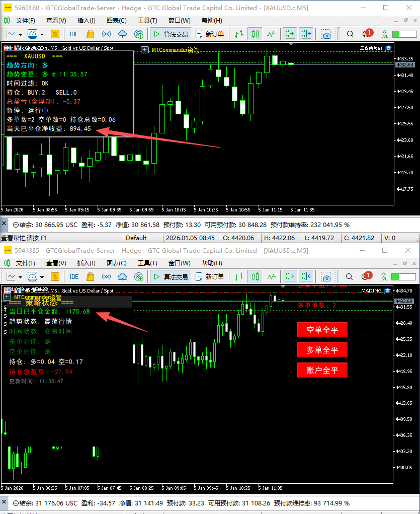Select bar chart mode in top window

click(239, 34)
